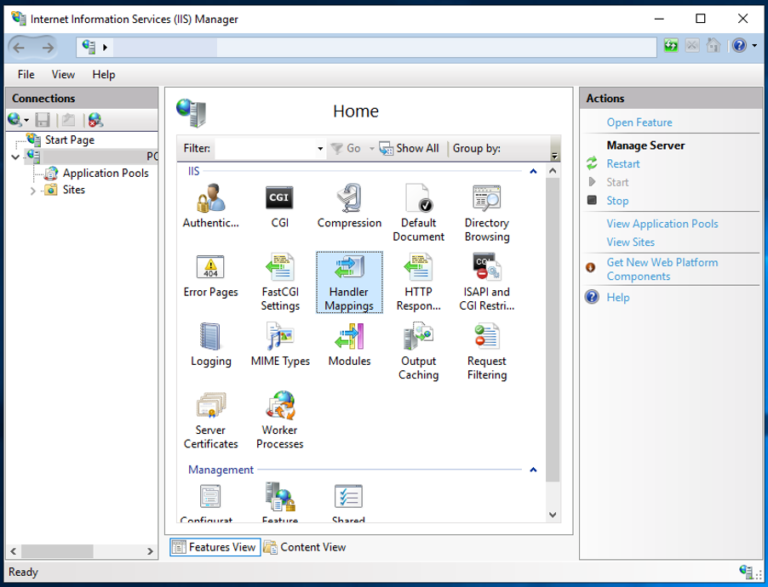768x587 pixels.
Task: Click Get New Web Platform Components
Action: click(x=662, y=269)
